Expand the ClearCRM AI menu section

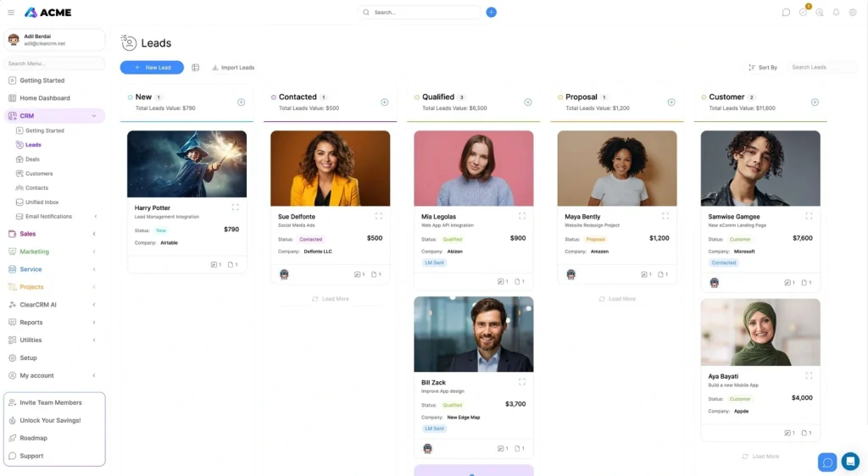pyautogui.click(x=94, y=305)
